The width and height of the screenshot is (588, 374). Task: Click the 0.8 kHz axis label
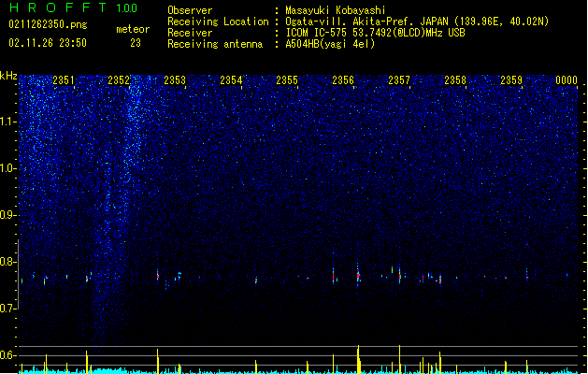point(7,262)
